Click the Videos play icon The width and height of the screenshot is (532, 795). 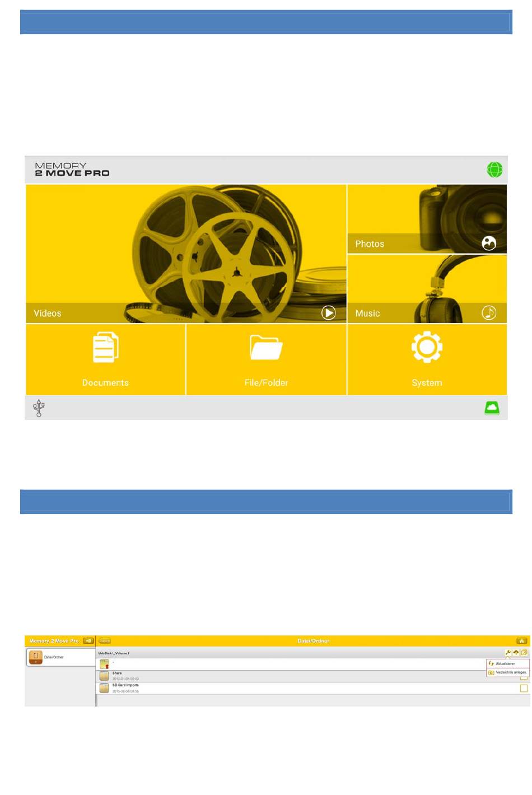pos(329,313)
